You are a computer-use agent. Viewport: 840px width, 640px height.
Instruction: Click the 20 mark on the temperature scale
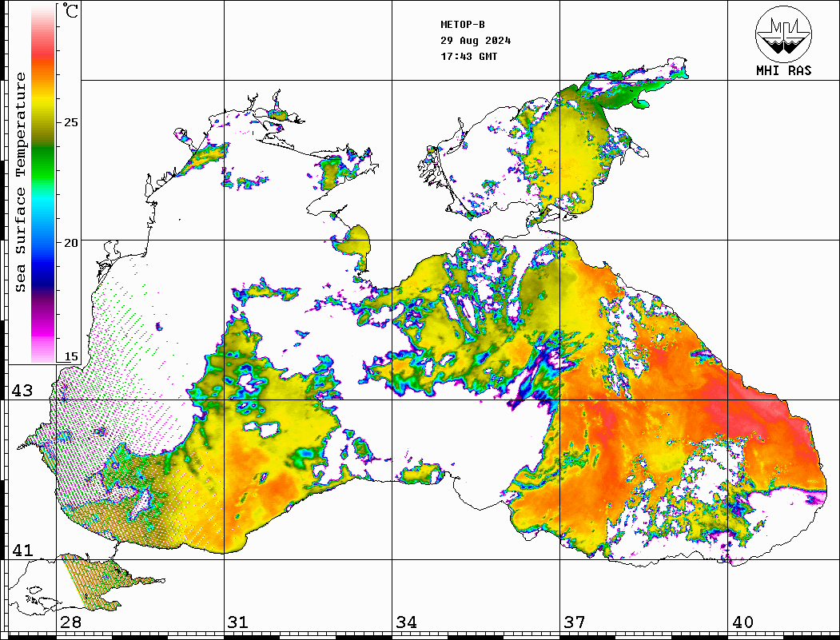click(70, 243)
